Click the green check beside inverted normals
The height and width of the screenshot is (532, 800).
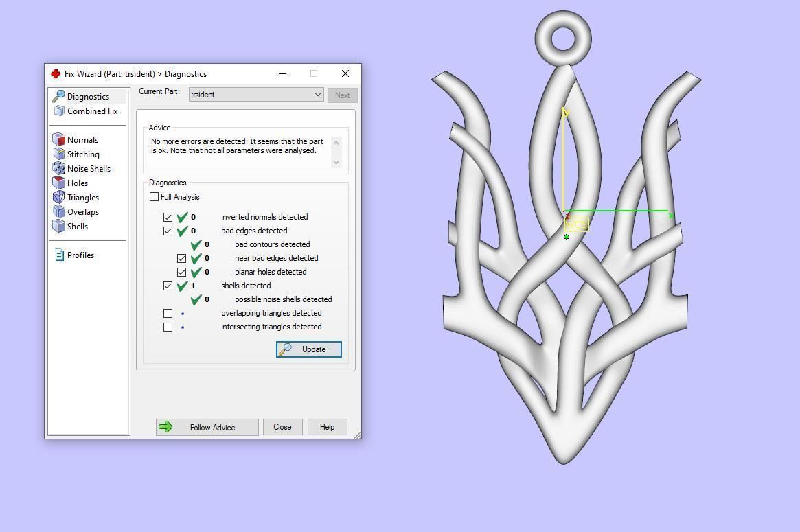pos(182,217)
